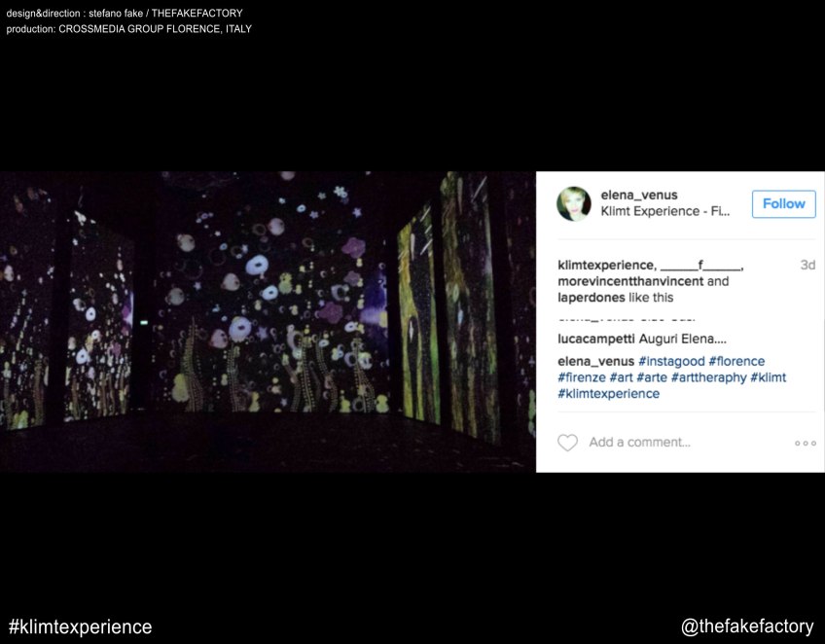This screenshot has height=644, width=825.
Task: Open the Klimt Experience location link
Action: pos(664,211)
